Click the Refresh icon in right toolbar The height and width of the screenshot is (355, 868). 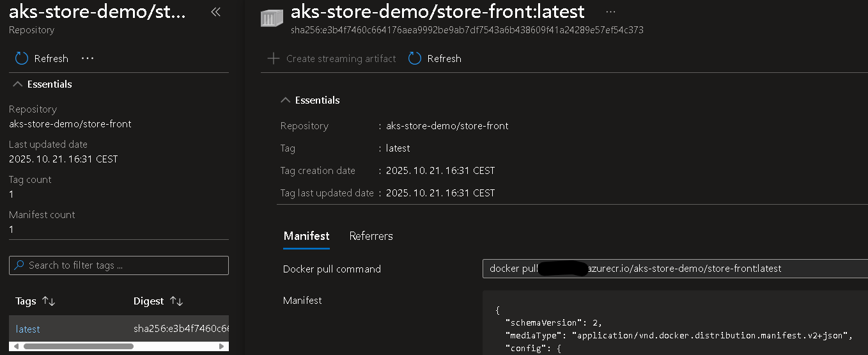[415, 58]
